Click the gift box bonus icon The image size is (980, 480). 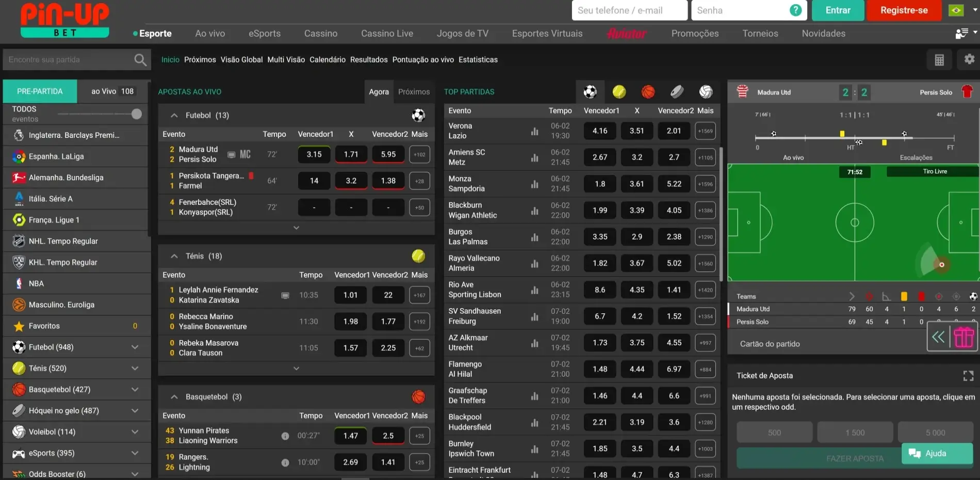click(963, 338)
